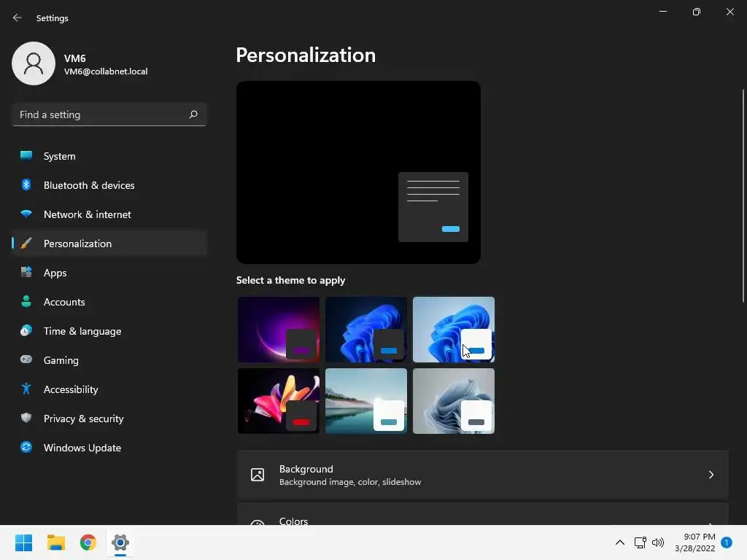
Task: Click the Find a setting search box
Action: point(109,114)
